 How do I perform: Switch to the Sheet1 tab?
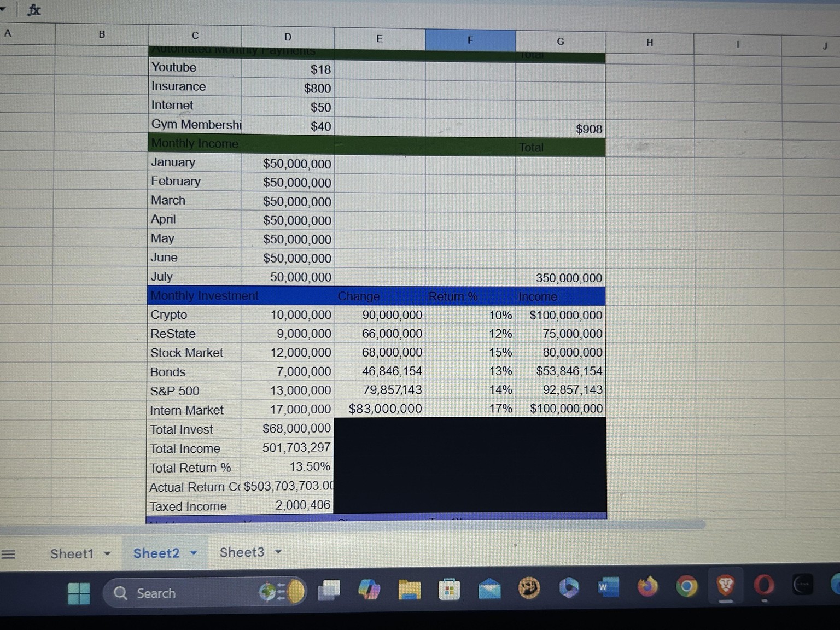[x=72, y=554]
